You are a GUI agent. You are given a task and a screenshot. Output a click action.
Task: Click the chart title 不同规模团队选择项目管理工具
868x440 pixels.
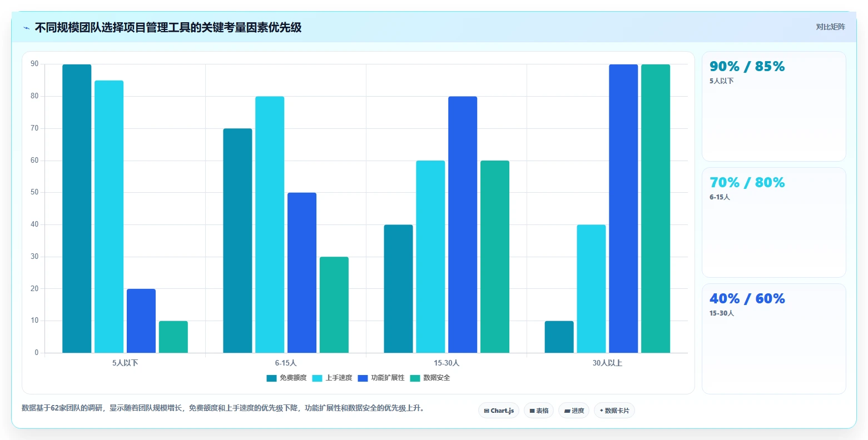[168, 28]
